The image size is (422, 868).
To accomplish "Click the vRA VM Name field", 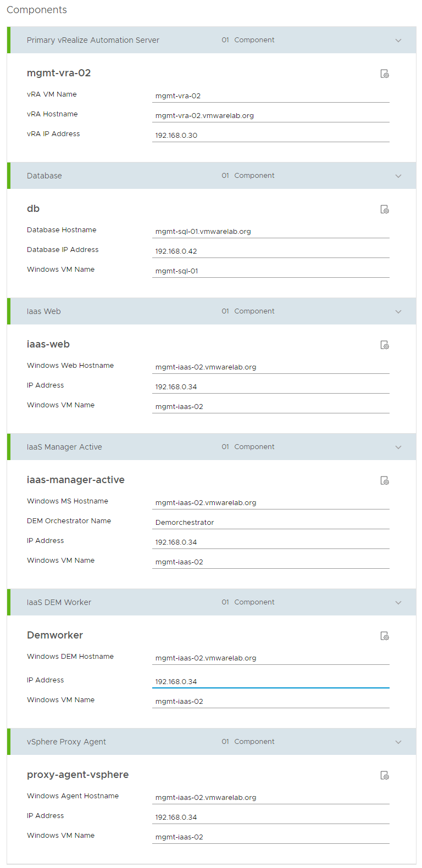I will [270, 96].
